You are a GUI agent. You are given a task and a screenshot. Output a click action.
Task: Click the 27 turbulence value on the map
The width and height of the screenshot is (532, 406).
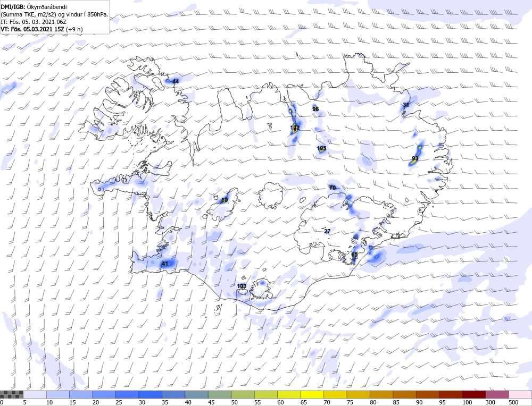click(327, 231)
